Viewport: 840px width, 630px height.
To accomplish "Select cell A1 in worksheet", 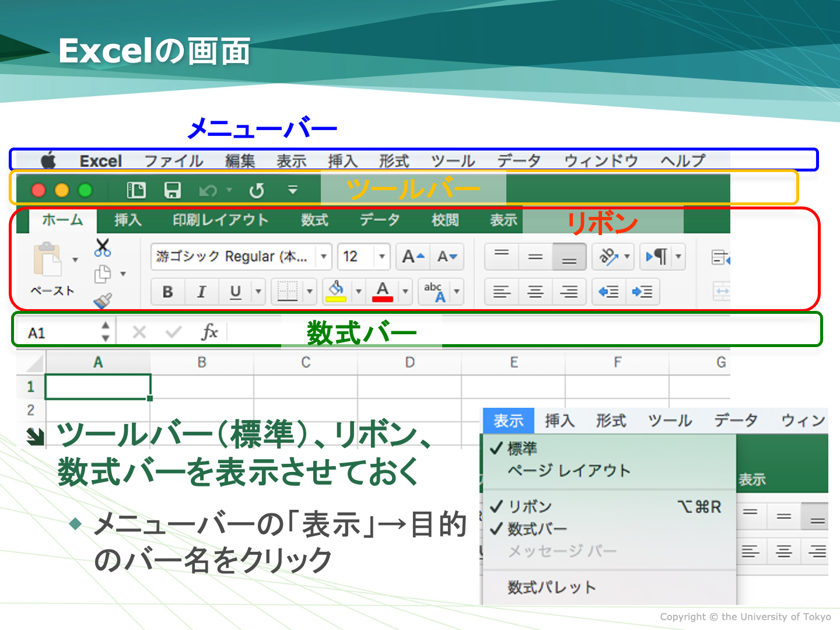I will tap(98, 387).
